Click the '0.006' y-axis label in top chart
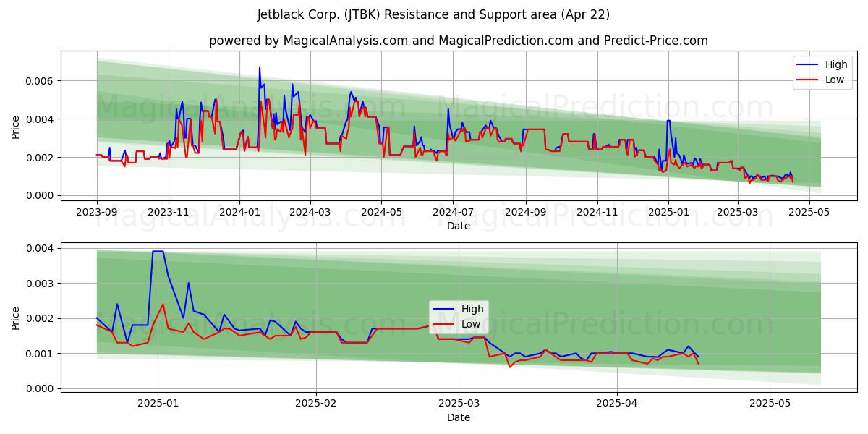Screen dimensions: 868x434 (41, 80)
